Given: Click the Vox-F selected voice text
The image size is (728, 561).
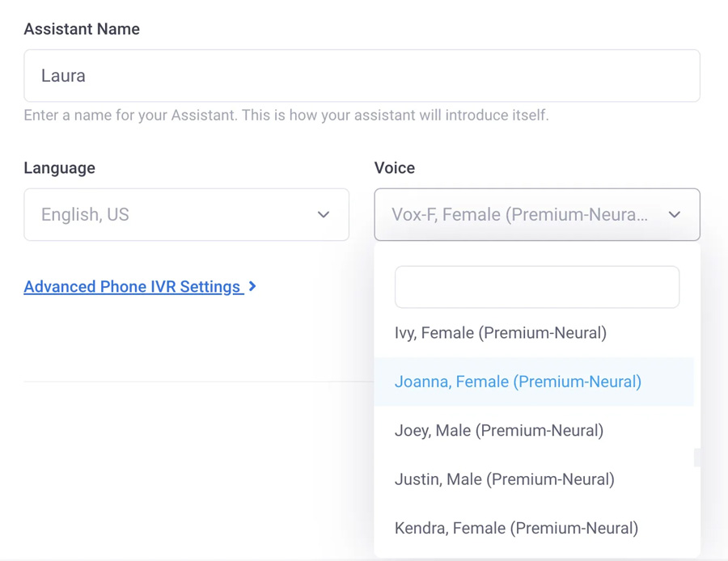Looking at the screenshot, I should [x=519, y=215].
